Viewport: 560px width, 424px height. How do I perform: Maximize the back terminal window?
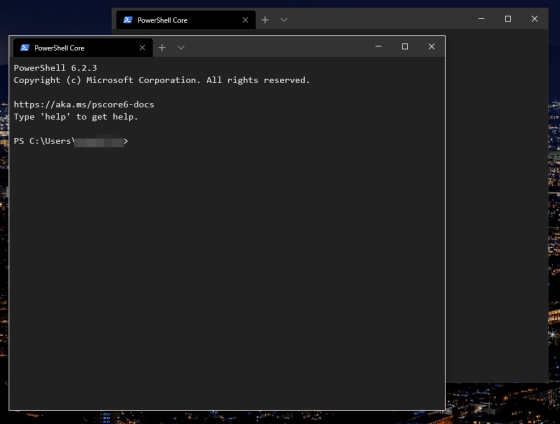click(x=508, y=19)
